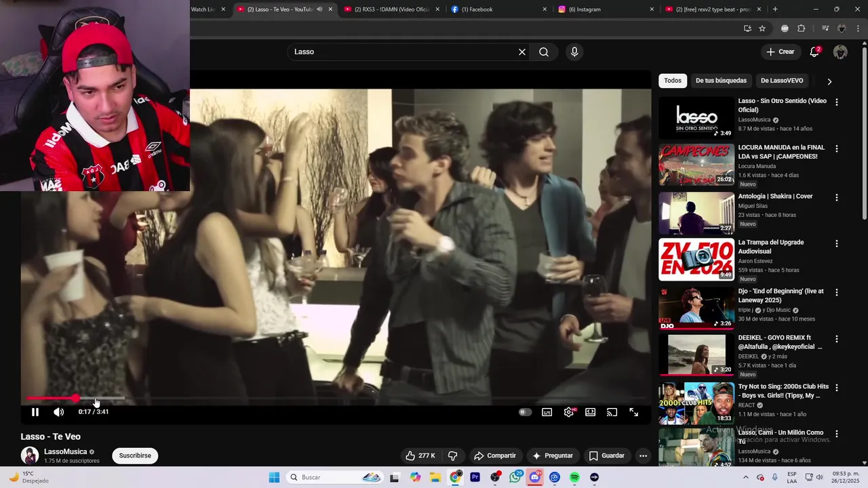Pause the video with the pause button

(x=35, y=412)
